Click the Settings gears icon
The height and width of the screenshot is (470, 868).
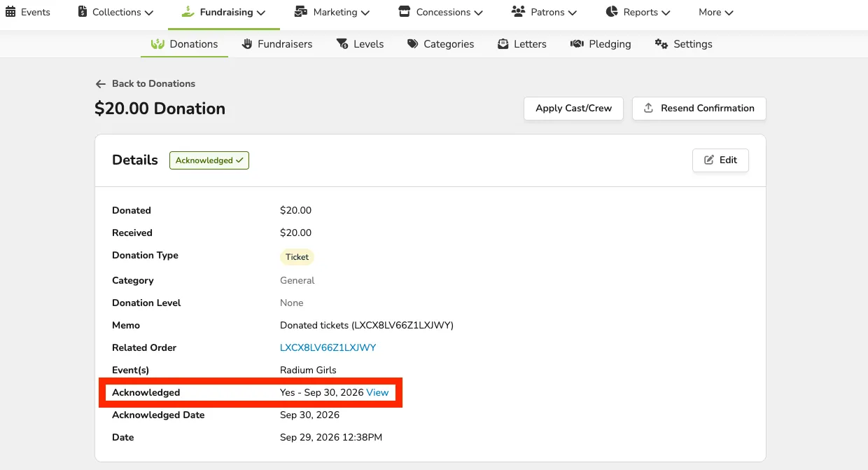[661, 44]
